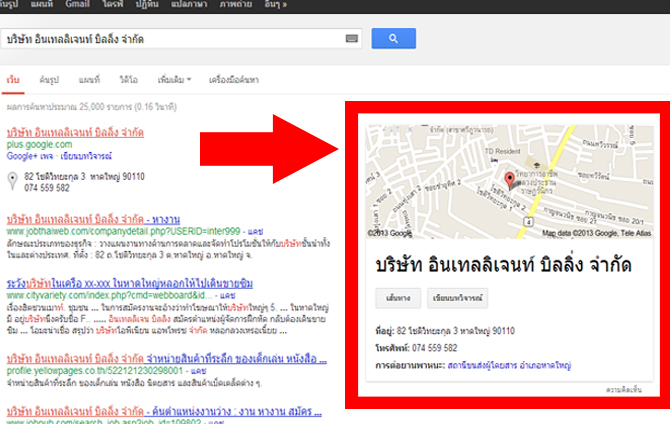Click the เส้นทาง (Directions) button

[x=398, y=298]
